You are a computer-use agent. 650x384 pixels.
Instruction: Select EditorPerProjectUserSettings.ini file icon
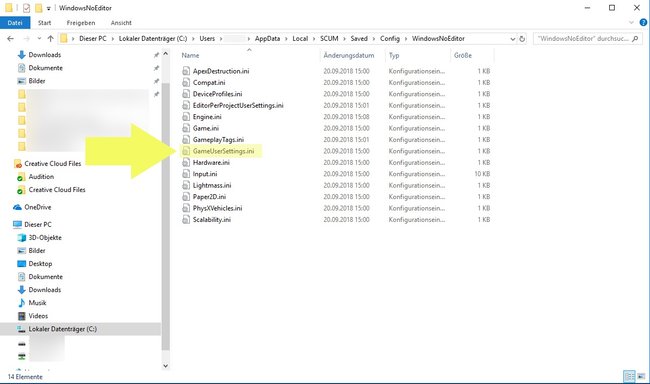(186, 105)
